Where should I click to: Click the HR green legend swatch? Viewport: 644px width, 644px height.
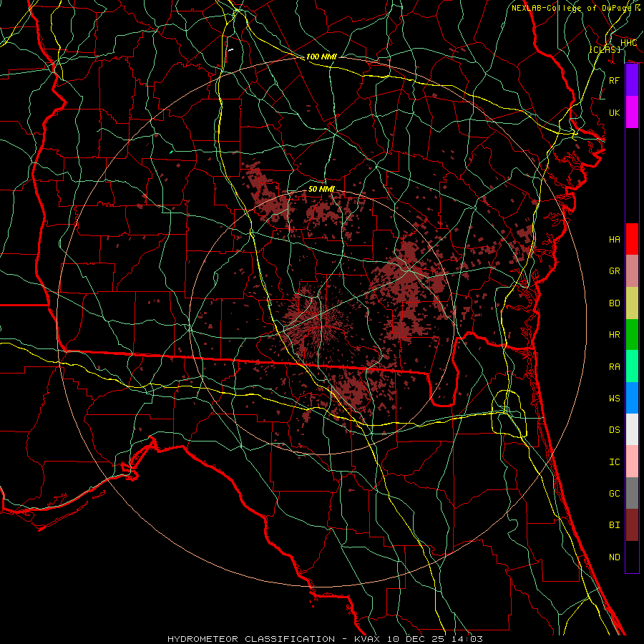632,334
